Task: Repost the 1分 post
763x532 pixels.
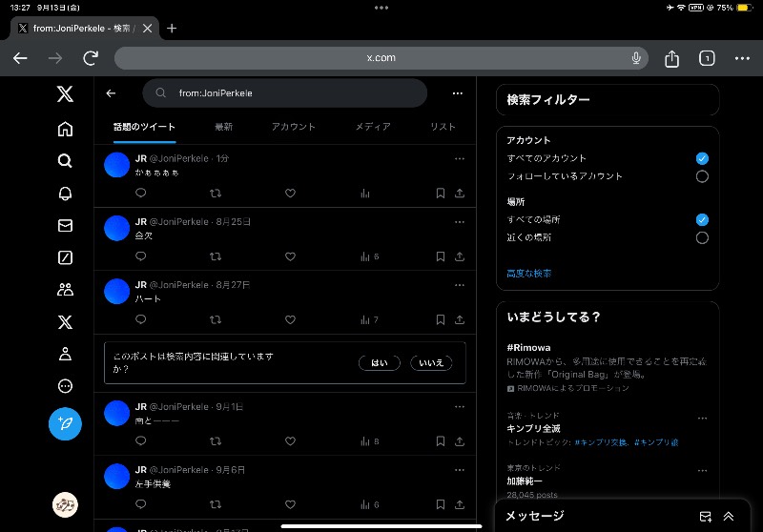Action: (216, 193)
